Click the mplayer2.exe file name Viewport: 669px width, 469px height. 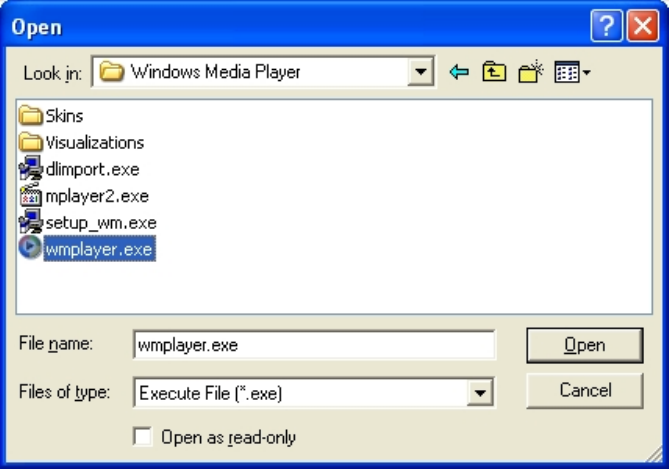[97, 196]
